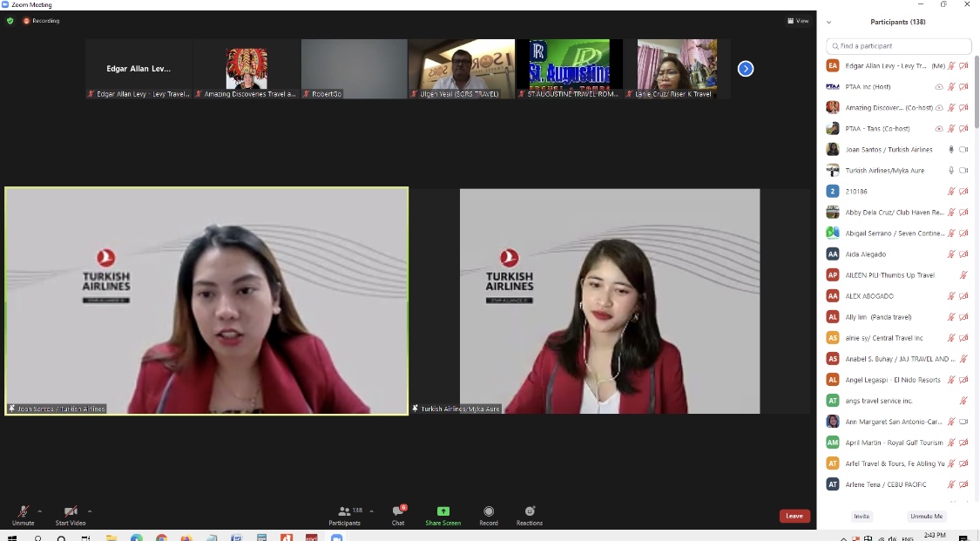Click the participants list scrollbar

977,91
